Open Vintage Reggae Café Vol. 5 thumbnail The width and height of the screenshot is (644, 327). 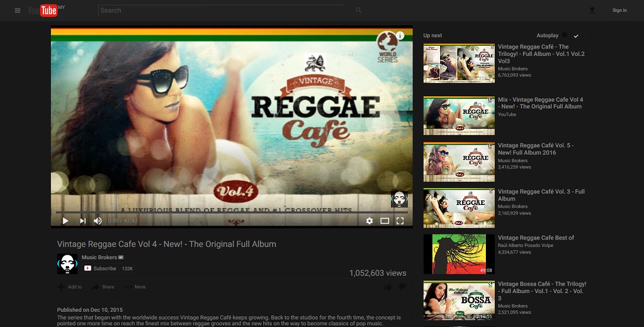[x=459, y=162]
